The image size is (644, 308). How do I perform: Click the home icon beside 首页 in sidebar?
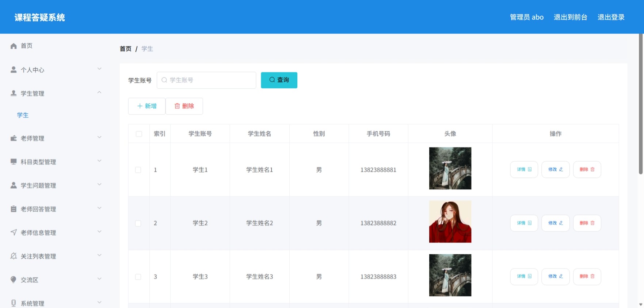[14, 46]
